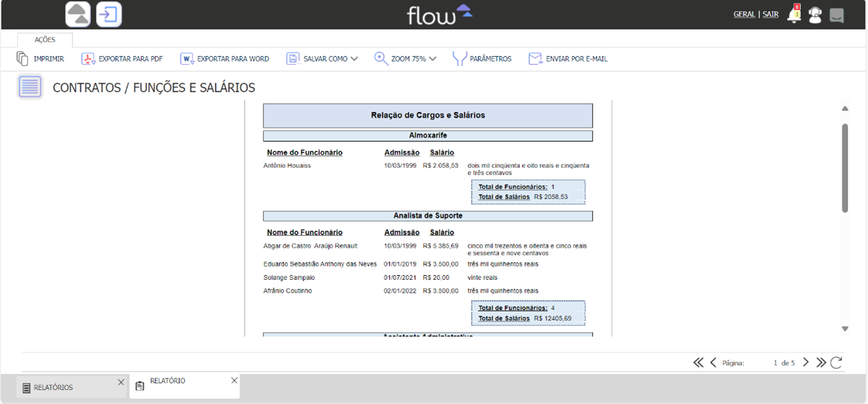Click the Exportar para Word icon

point(187,59)
